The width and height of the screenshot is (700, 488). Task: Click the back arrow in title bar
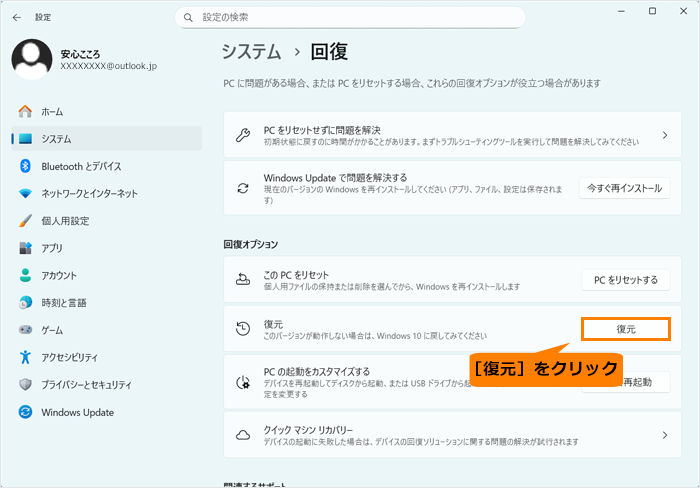pos(16,17)
